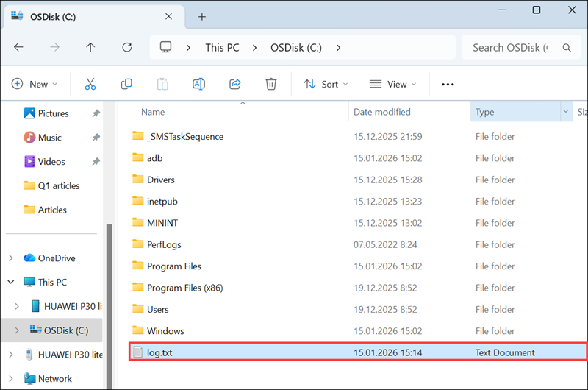Sort by the Date modified column header
The image size is (588, 390).
381,112
